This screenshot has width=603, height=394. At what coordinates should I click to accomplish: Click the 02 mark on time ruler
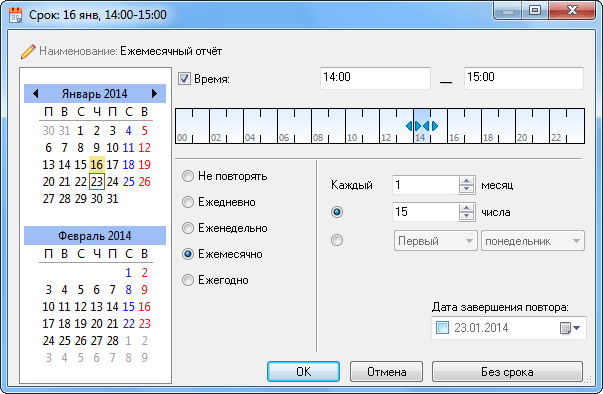click(216, 138)
